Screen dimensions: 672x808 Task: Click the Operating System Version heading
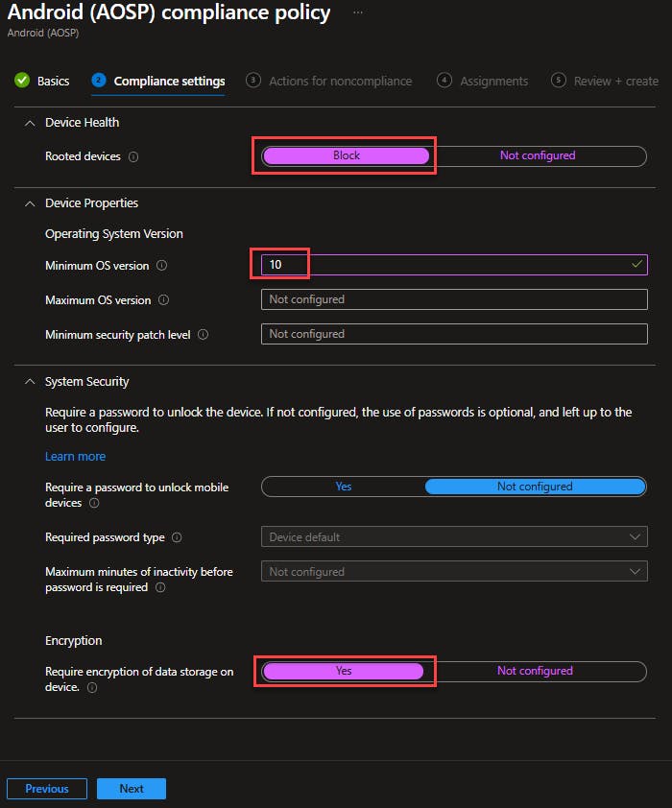point(114,234)
